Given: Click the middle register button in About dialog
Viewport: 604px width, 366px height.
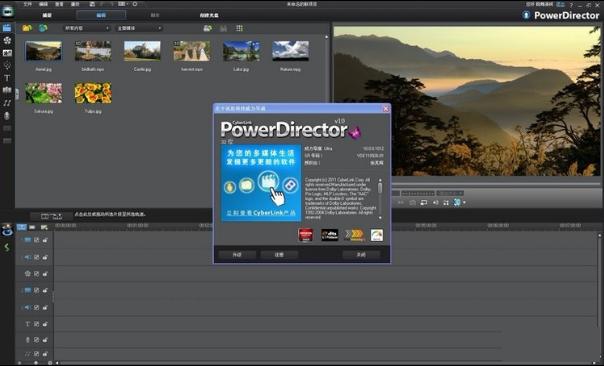Looking at the screenshot, I should [279, 255].
